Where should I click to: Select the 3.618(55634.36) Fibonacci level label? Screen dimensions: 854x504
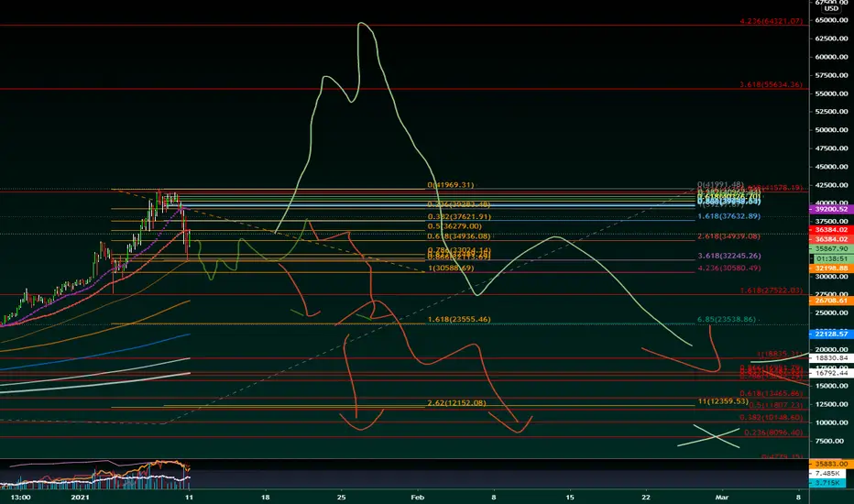tap(771, 84)
